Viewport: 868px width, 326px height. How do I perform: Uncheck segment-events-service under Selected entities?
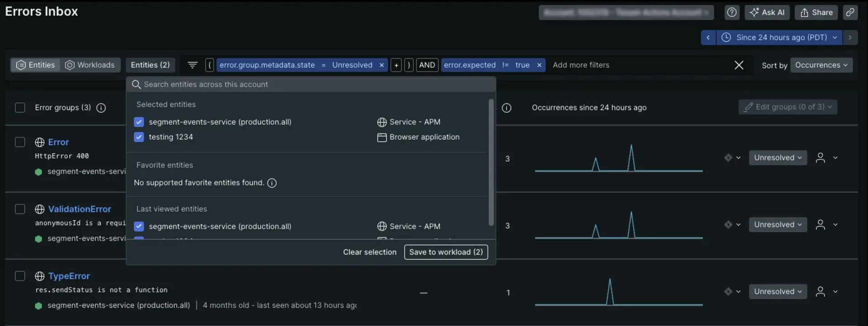(139, 122)
